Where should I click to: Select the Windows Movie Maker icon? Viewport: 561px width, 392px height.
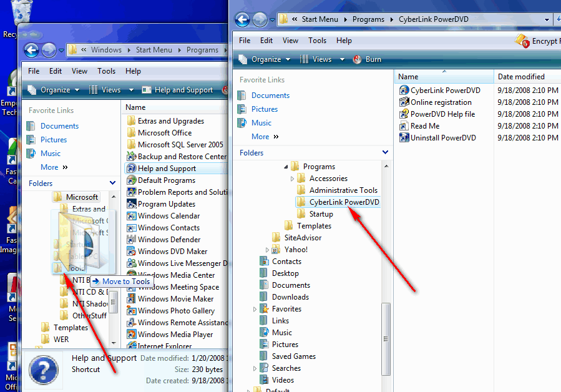click(x=131, y=298)
